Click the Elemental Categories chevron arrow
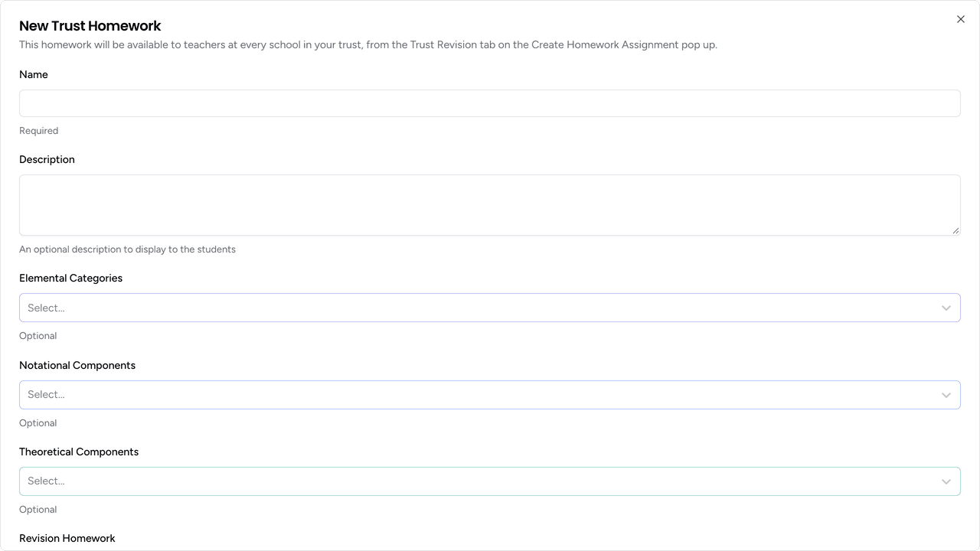980x551 pixels. click(x=946, y=308)
